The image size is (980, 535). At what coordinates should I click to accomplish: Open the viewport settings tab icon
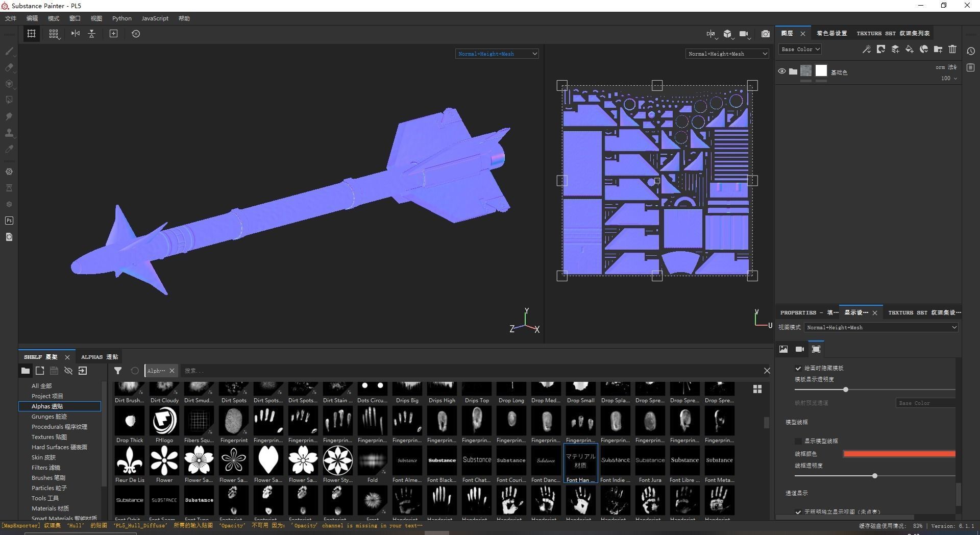(x=816, y=349)
